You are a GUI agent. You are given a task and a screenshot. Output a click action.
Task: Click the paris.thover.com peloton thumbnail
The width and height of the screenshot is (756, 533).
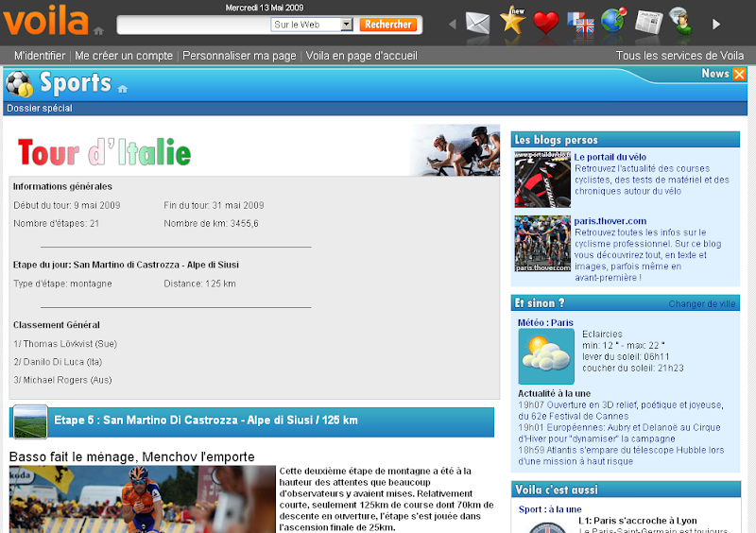542,244
